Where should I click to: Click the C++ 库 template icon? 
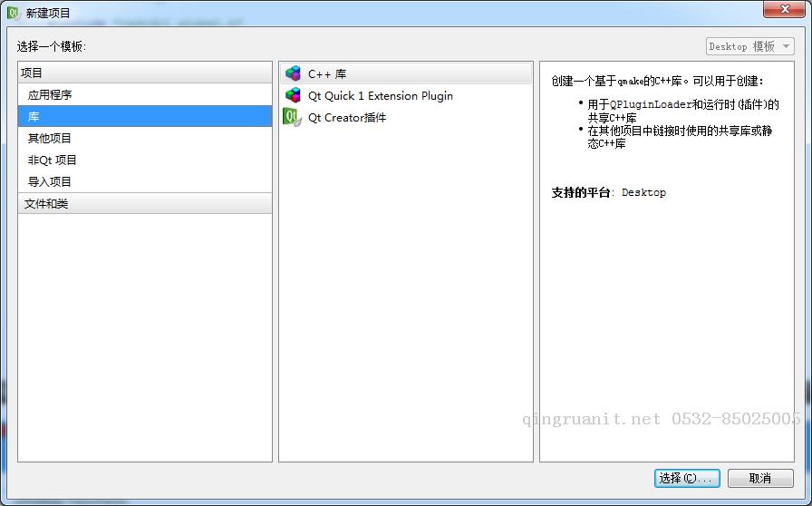(x=293, y=73)
